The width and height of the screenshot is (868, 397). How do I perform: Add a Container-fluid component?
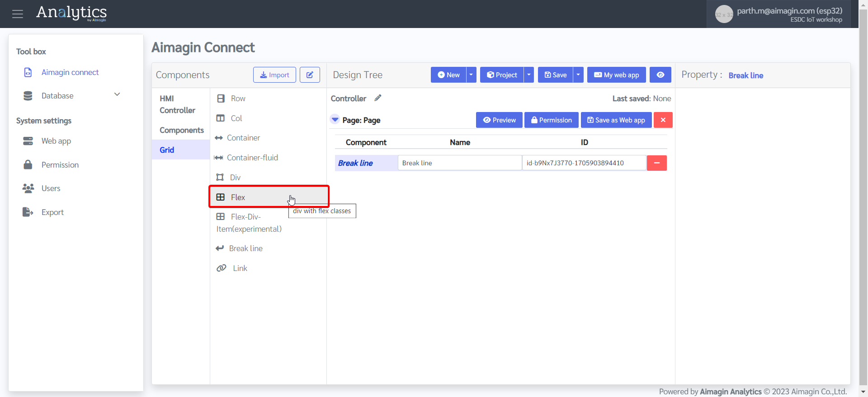click(x=268, y=158)
